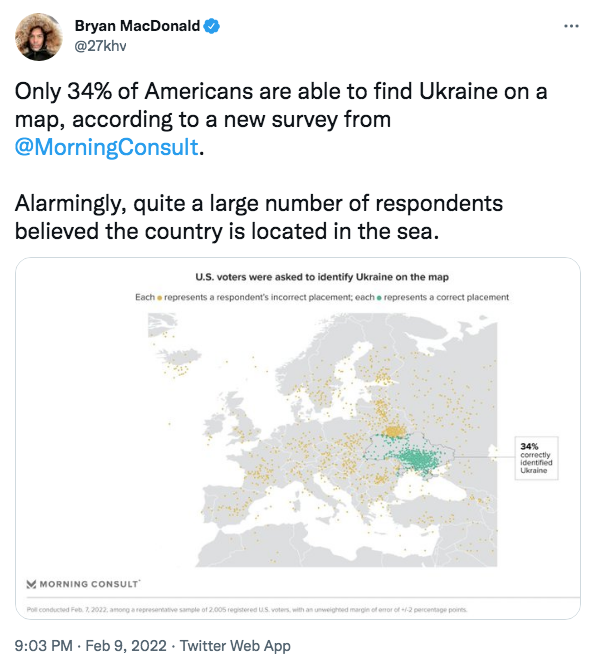596x670 pixels.
Task: Click the chart title about identifying Ukraine
Action: coord(322,277)
